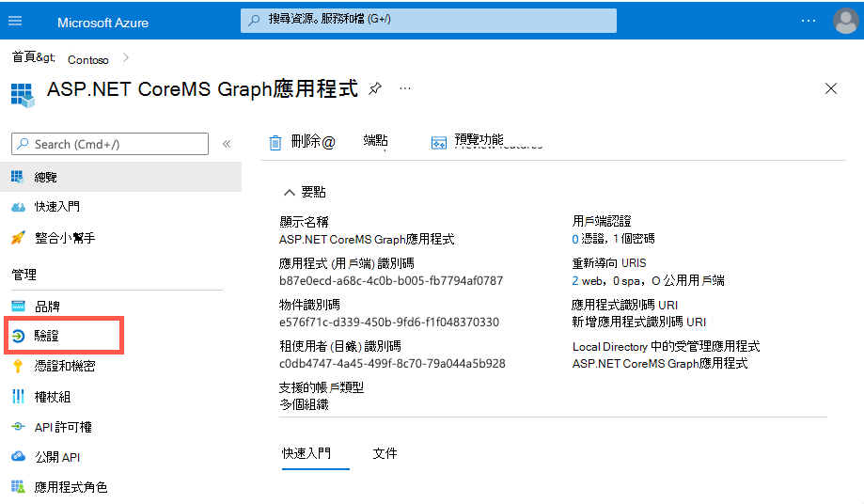The height and width of the screenshot is (504, 864).
Task: Click the 公開 API cloud icon
Action: (18, 457)
